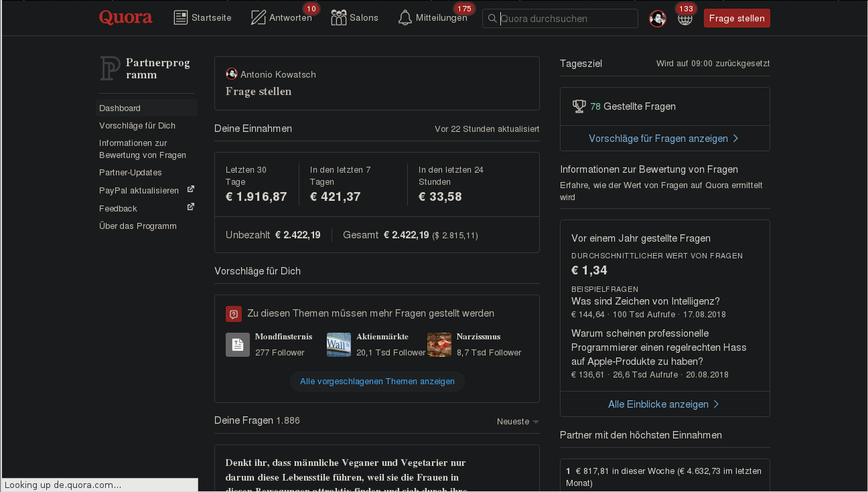Screen dimensions: 868x492
Task: Open Informationen zur Bewertung von Fragen sidebar item
Action: (x=143, y=149)
